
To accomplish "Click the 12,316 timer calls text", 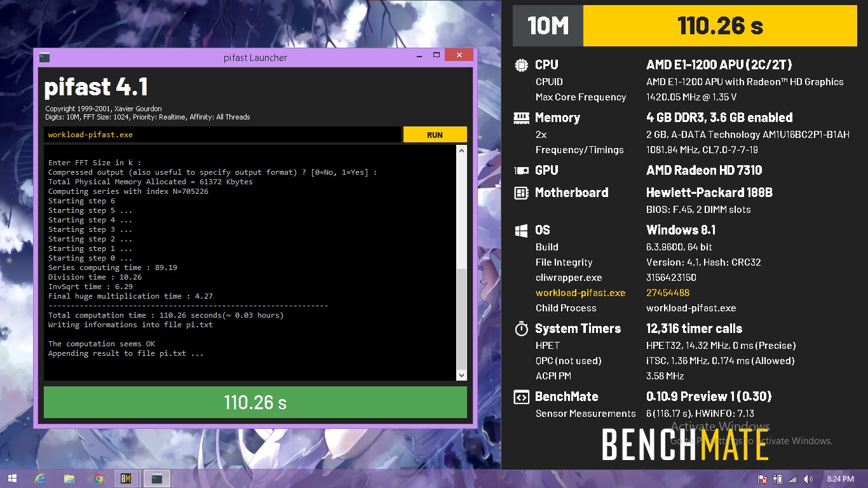I will [694, 329].
